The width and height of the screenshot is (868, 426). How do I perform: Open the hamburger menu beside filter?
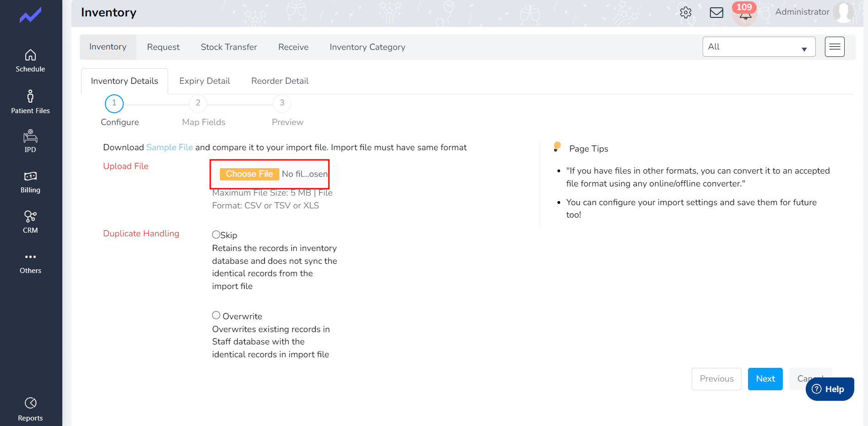[835, 47]
